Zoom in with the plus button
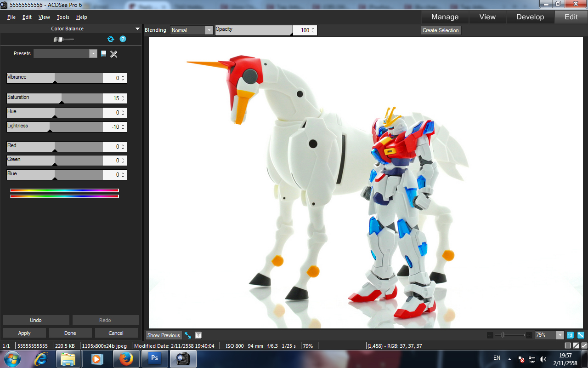The height and width of the screenshot is (368, 588). [529, 335]
